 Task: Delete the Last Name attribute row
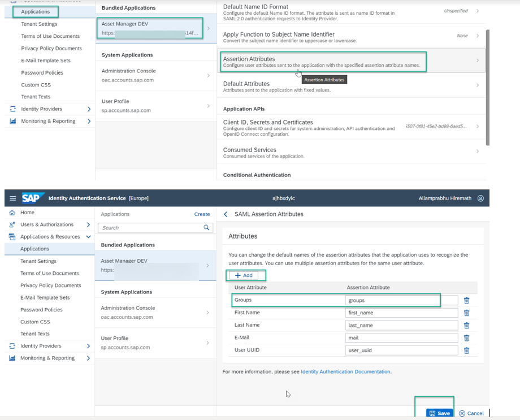467,326
